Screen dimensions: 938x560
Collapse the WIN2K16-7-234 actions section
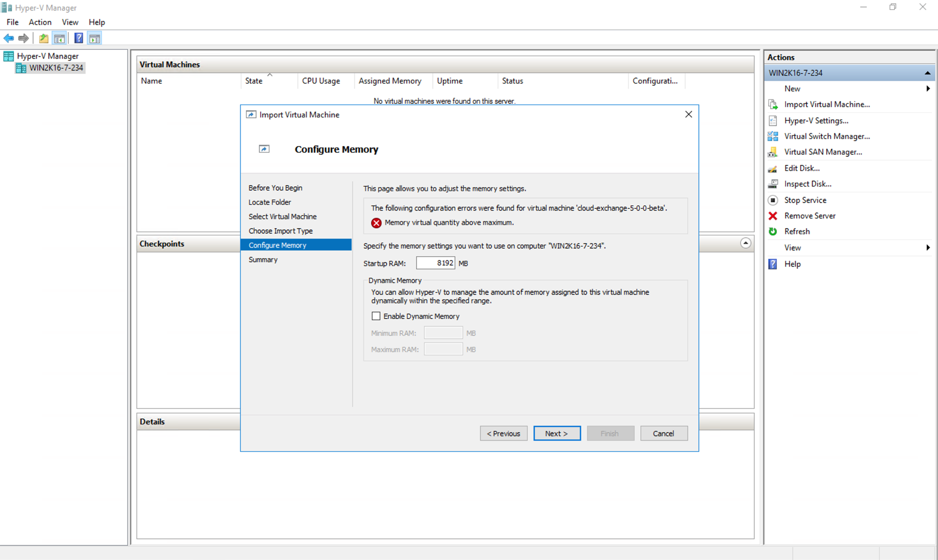point(927,73)
